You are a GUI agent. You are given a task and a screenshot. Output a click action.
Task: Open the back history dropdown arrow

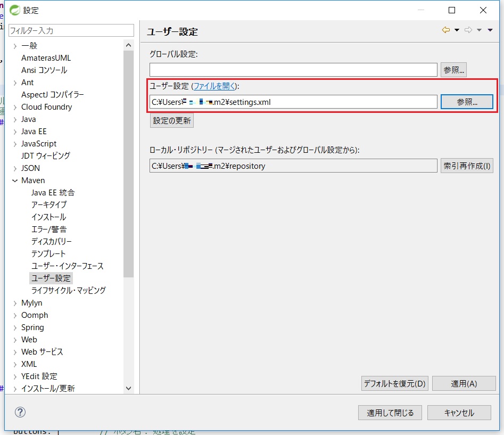(457, 30)
